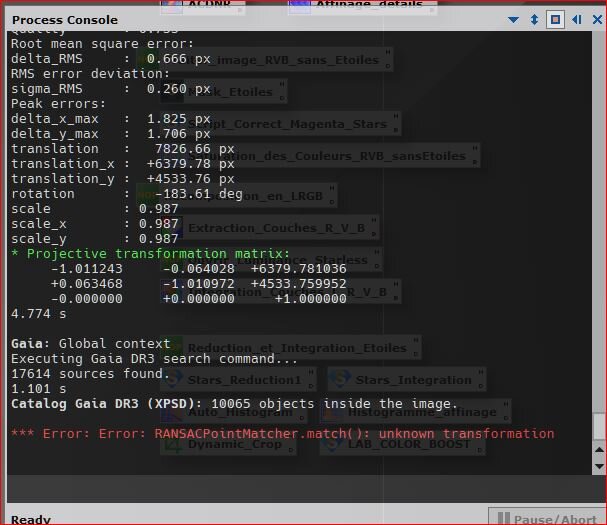The height and width of the screenshot is (525, 607).
Task: Click the 'scale_y : 0.987' line
Action: [94, 239]
